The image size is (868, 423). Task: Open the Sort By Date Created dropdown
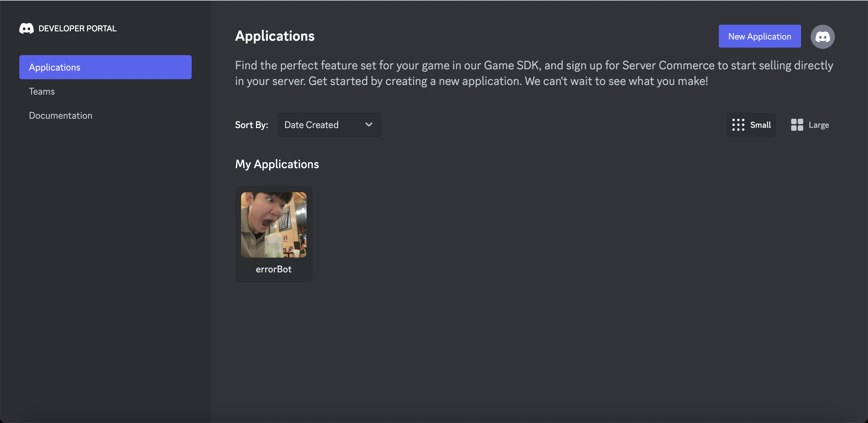coord(329,125)
